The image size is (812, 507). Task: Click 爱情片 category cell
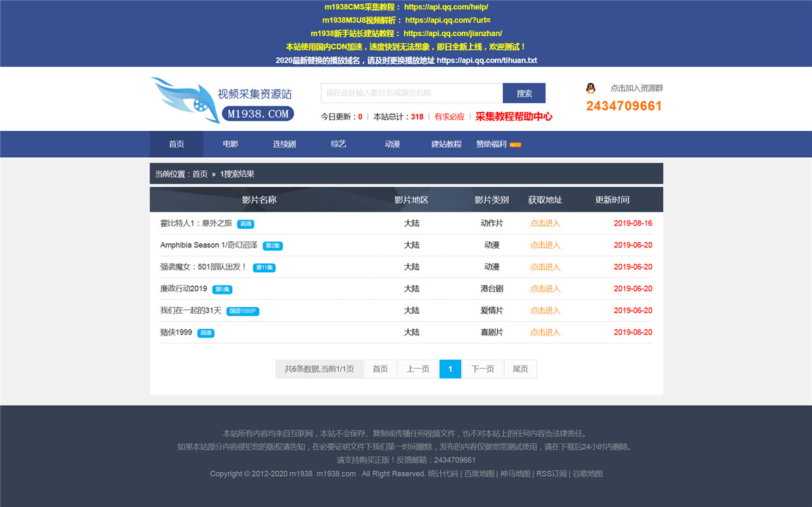(492, 310)
